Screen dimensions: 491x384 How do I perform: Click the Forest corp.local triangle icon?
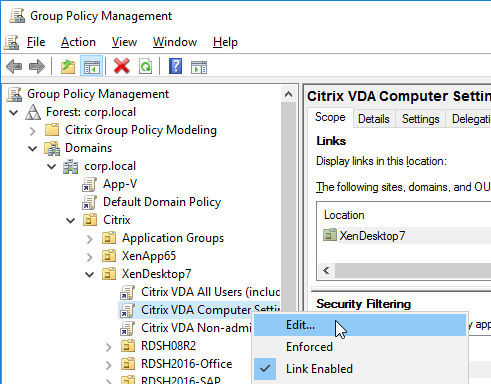click(x=33, y=112)
